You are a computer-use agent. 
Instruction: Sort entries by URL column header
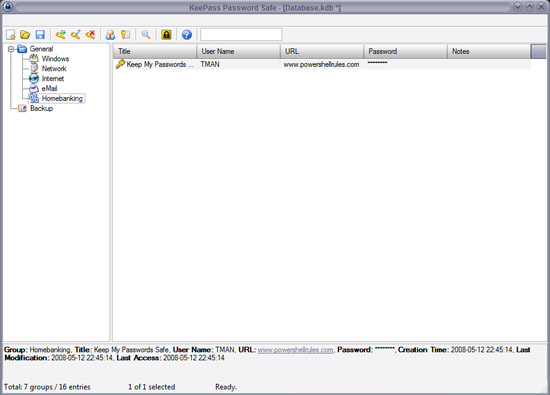[x=322, y=51]
